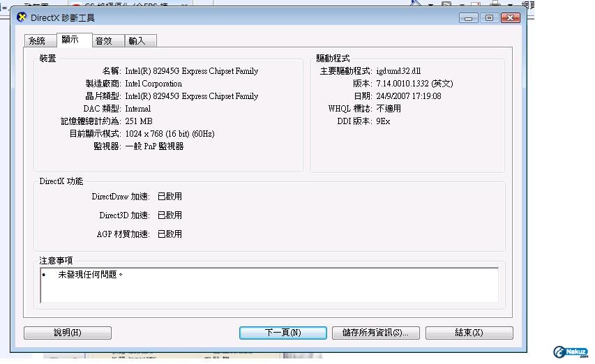Image resolution: width=595 pixels, height=364 pixels.
Task: Click DAC type value Internal
Action: [x=137, y=109]
